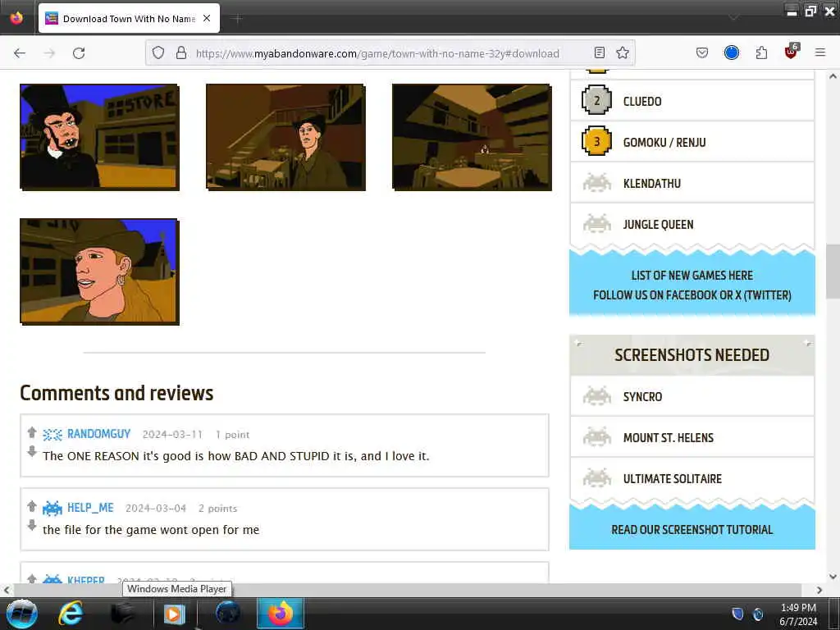
Task: Open Windows Media Player from the taskbar
Action: point(174,614)
